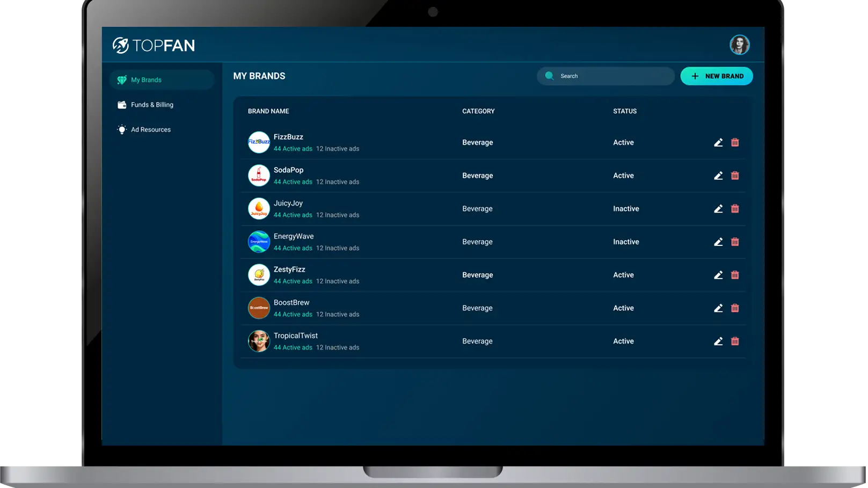Open the edit pencil for ZestyFizz

tap(718, 275)
